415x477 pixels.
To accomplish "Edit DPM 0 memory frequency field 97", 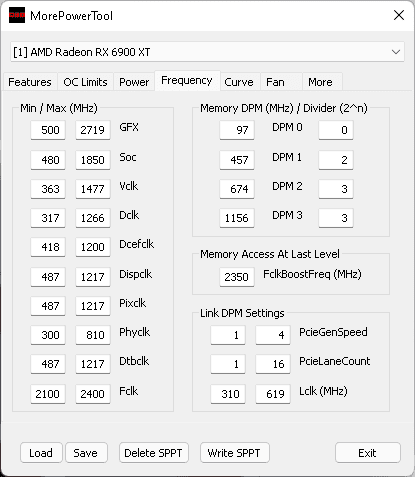I will 237,130.
